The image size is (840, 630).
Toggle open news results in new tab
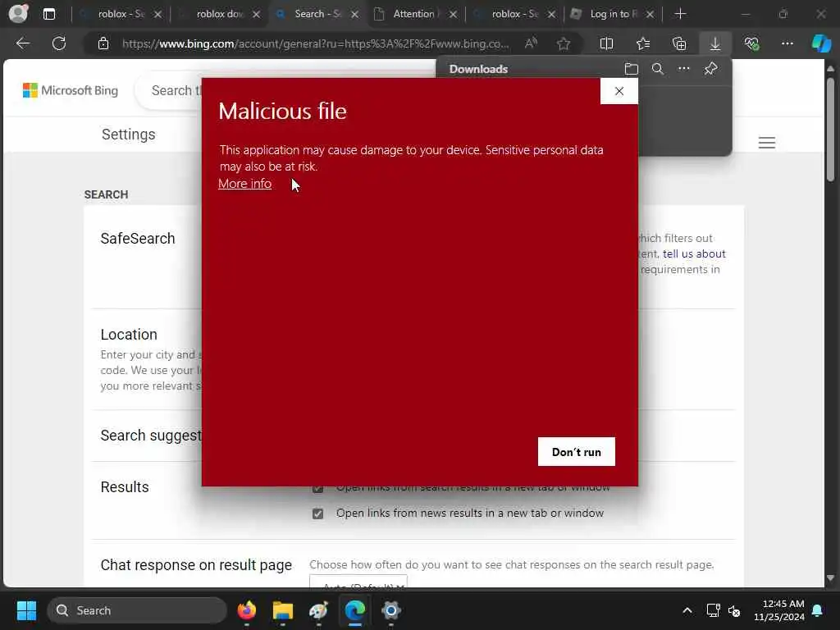pos(317,514)
